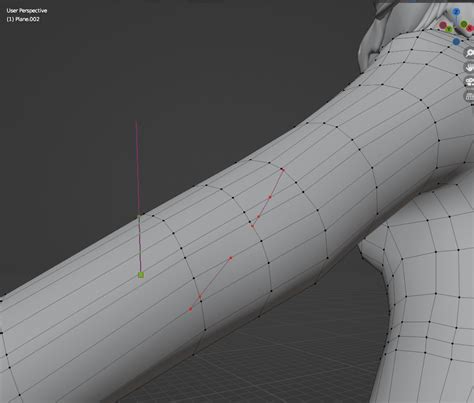Image resolution: width=474 pixels, height=403 pixels.
Task: Select the topmost red vertex on the arm
Action: coord(282,170)
